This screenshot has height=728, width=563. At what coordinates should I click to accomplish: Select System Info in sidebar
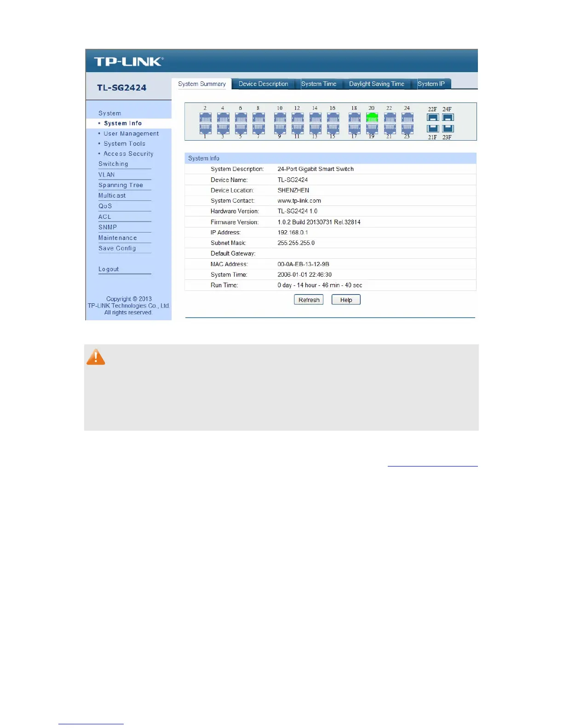[123, 123]
